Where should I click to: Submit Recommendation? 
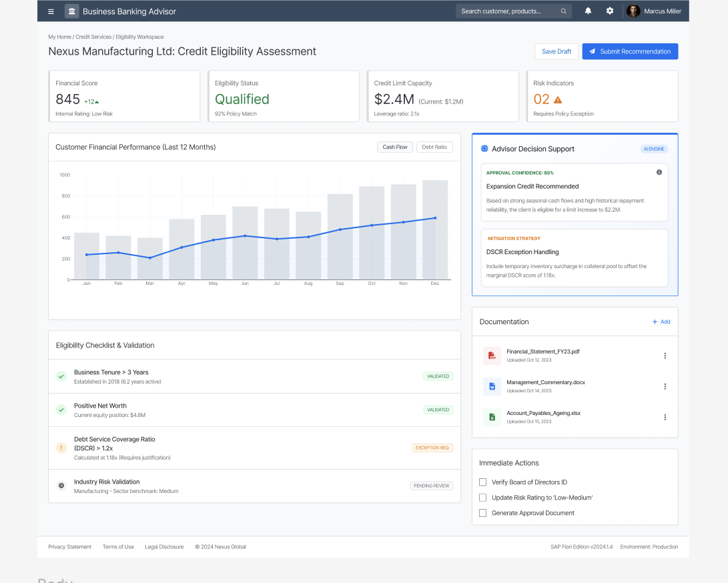pyautogui.click(x=630, y=51)
